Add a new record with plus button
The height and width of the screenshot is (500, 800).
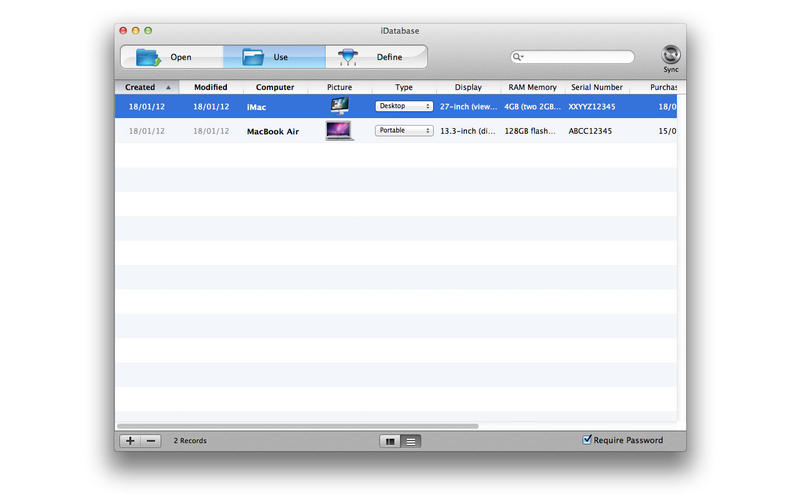[130, 440]
